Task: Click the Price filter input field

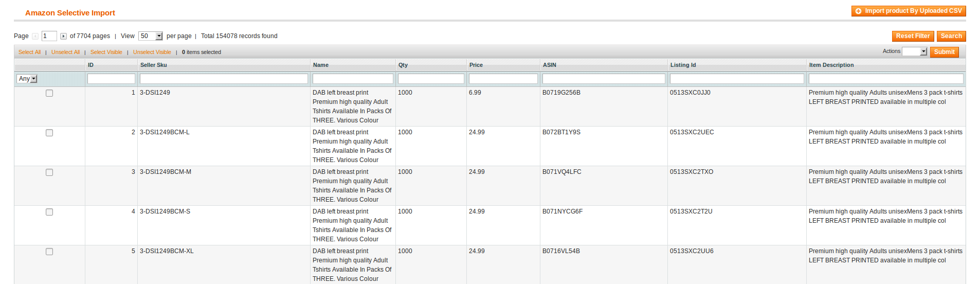Action: tap(503, 79)
